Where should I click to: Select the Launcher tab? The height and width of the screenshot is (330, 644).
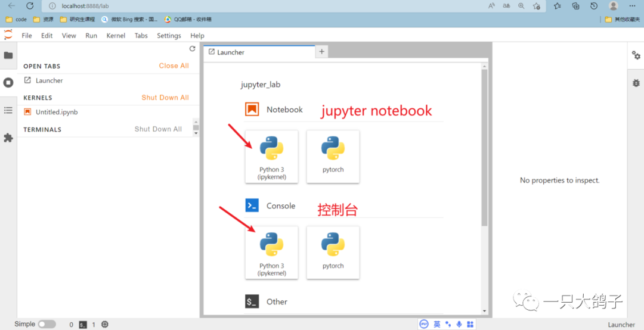[259, 52]
